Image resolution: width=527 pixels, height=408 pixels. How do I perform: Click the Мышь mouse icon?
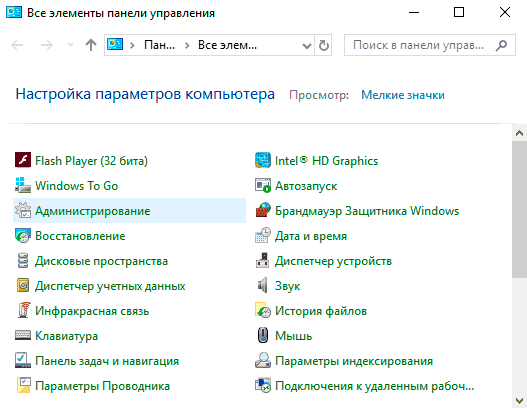[263, 335]
